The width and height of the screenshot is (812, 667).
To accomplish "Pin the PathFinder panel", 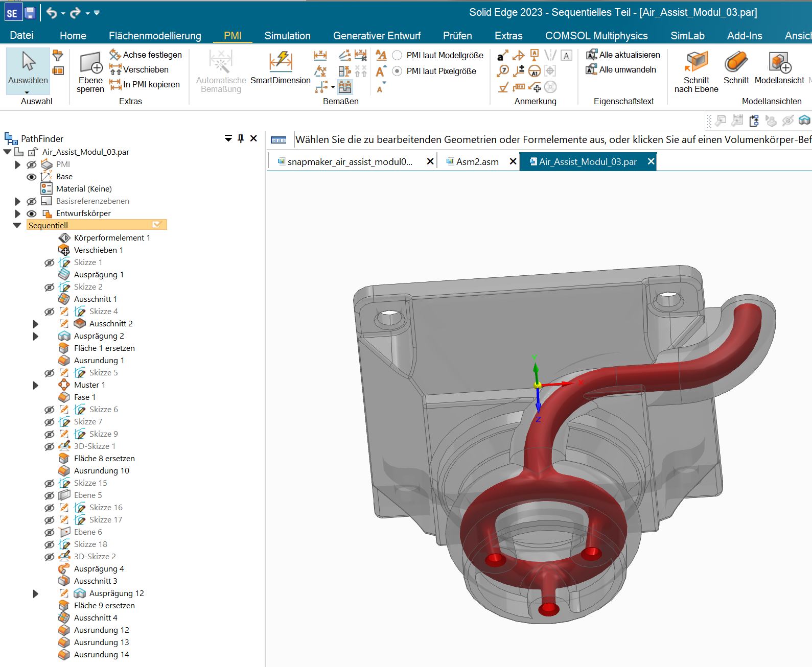I will tap(241, 138).
